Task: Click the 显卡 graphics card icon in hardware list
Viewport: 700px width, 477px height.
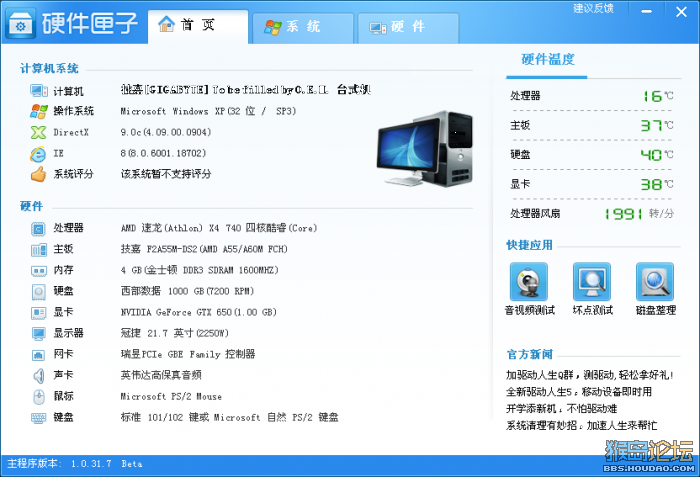Action: (38, 313)
